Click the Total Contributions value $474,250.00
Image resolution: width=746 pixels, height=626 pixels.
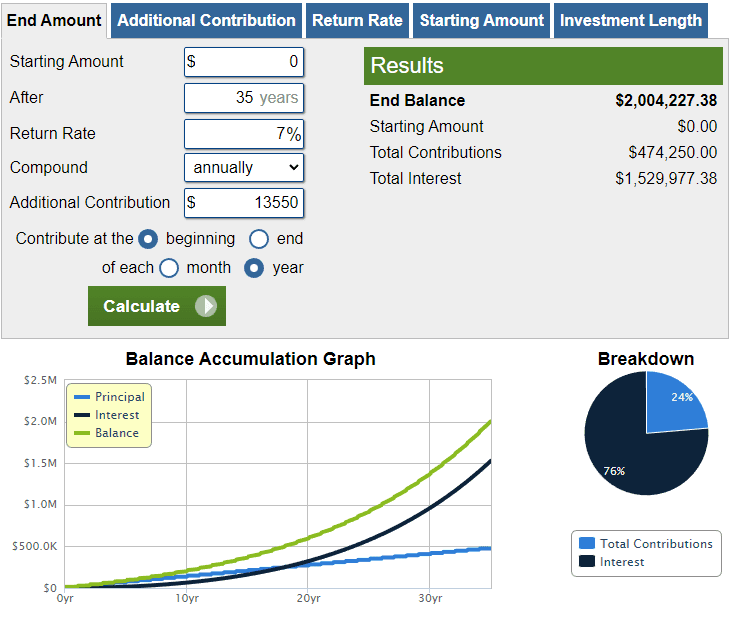[672, 153]
